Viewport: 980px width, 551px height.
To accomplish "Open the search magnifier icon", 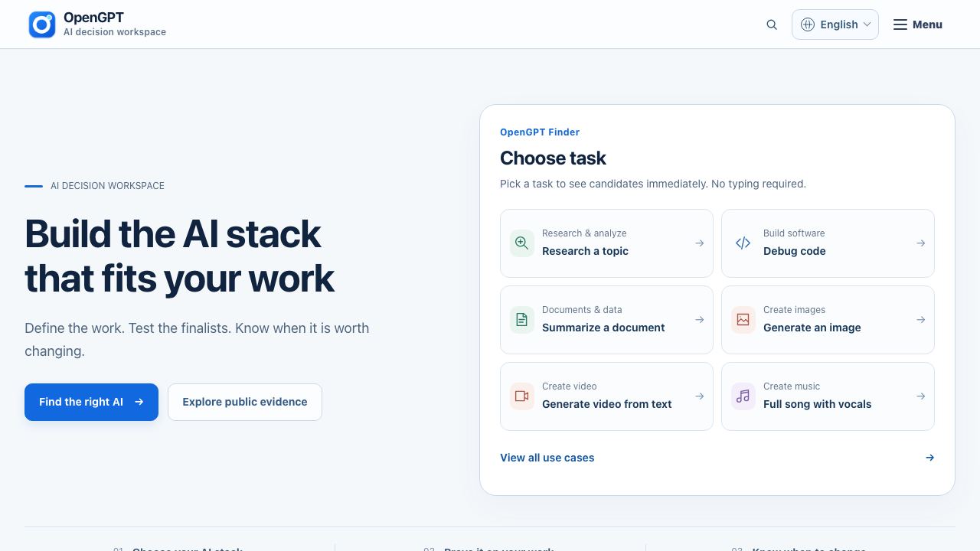I will tap(772, 24).
